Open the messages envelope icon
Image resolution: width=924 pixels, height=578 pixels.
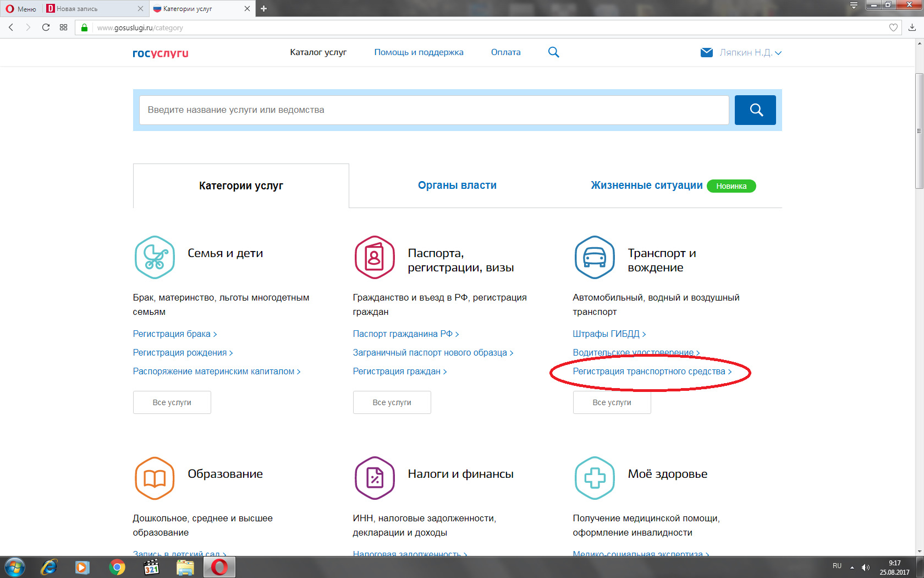pos(707,53)
